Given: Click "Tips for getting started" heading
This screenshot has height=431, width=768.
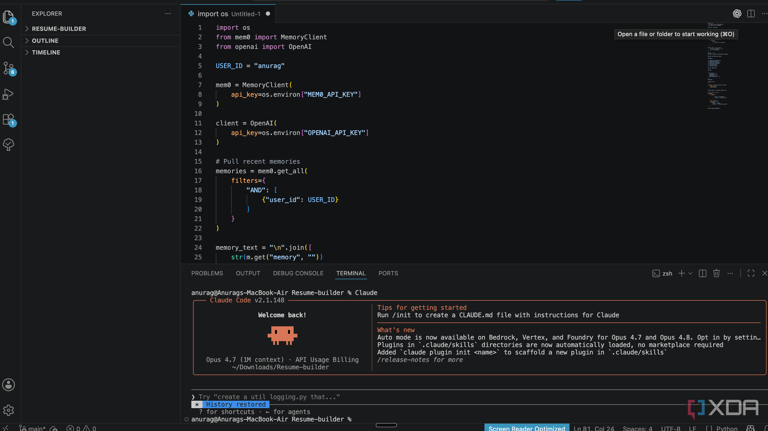Looking at the screenshot, I should [422, 308].
